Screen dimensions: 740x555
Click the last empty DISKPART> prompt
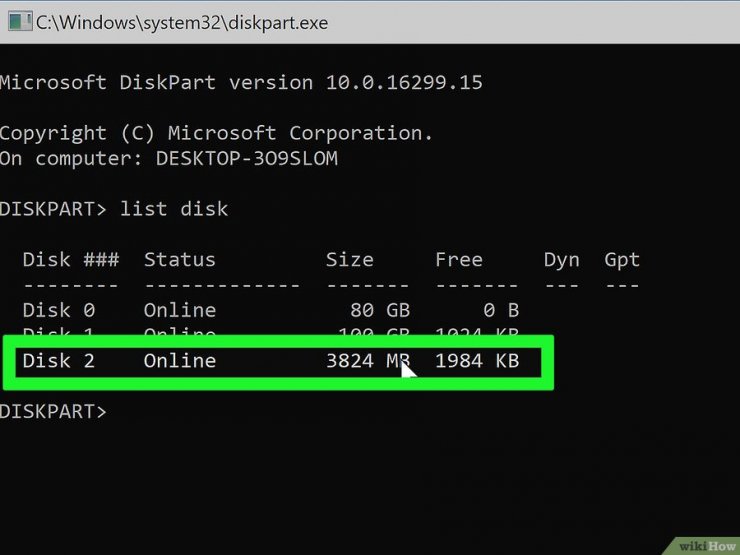tap(53, 412)
